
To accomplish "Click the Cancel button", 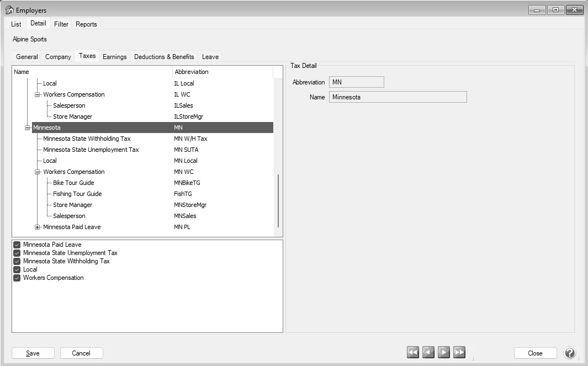I will pyautogui.click(x=81, y=353).
